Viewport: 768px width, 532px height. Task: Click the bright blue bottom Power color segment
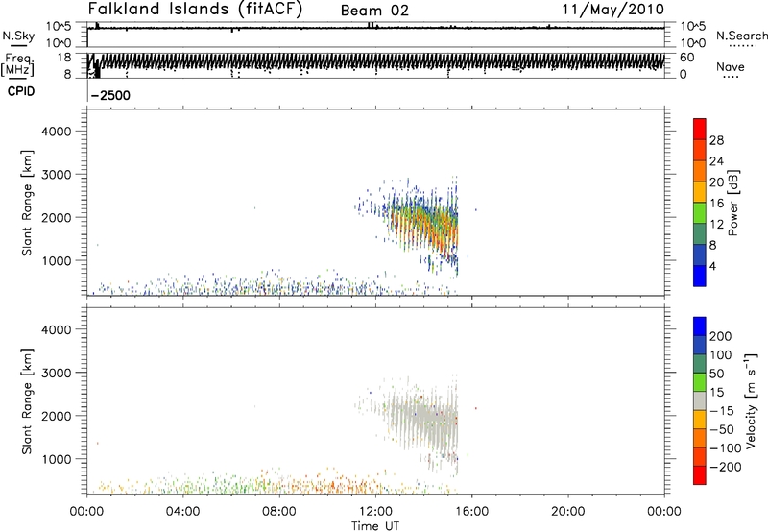tap(700, 276)
